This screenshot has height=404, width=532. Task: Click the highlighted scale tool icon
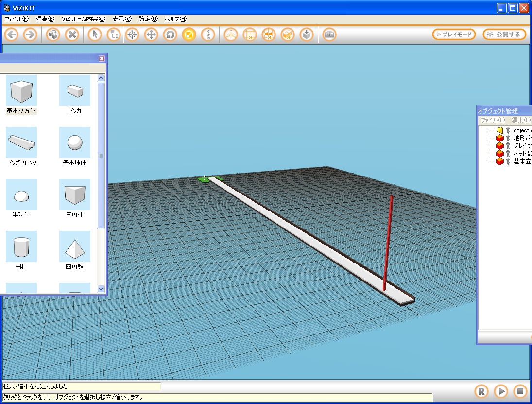click(189, 35)
